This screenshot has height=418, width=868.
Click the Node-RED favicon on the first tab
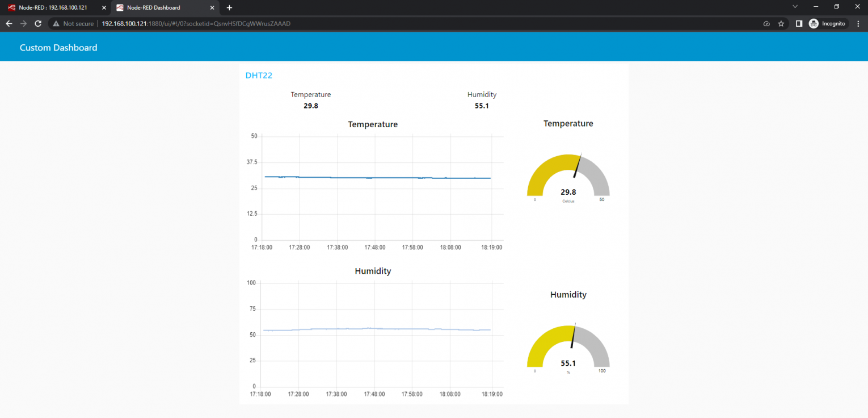coord(12,7)
